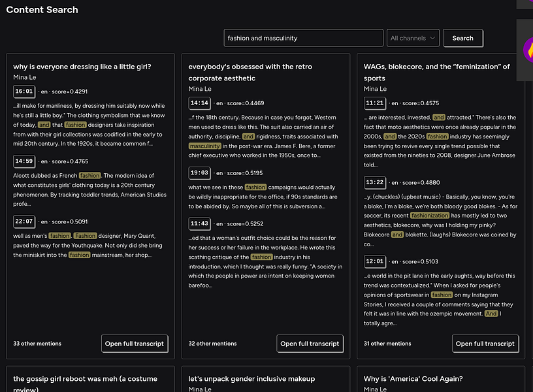The width and height of the screenshot is (533, 392).
Task: Go to the 19:03 timestamp
Action: point(199,172)
